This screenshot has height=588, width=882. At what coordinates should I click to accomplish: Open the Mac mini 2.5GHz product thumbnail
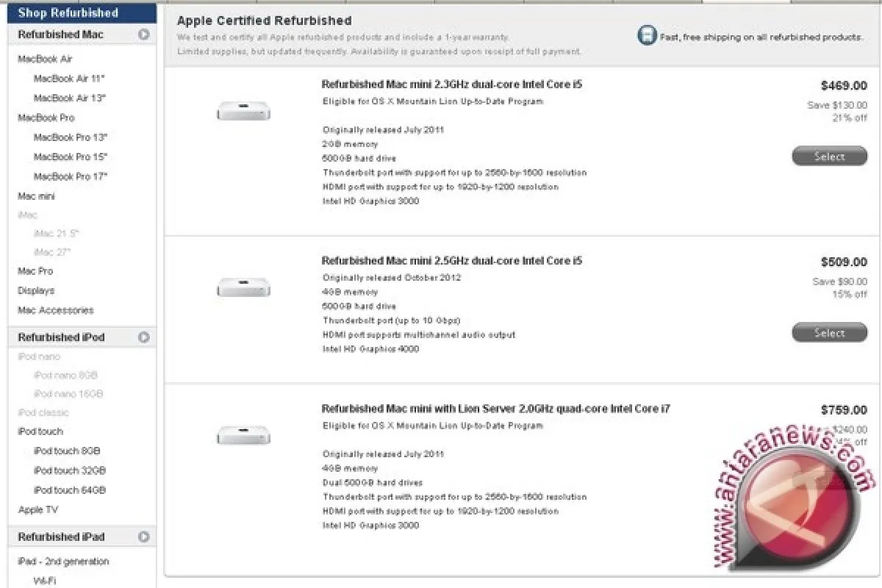point(243,288)
